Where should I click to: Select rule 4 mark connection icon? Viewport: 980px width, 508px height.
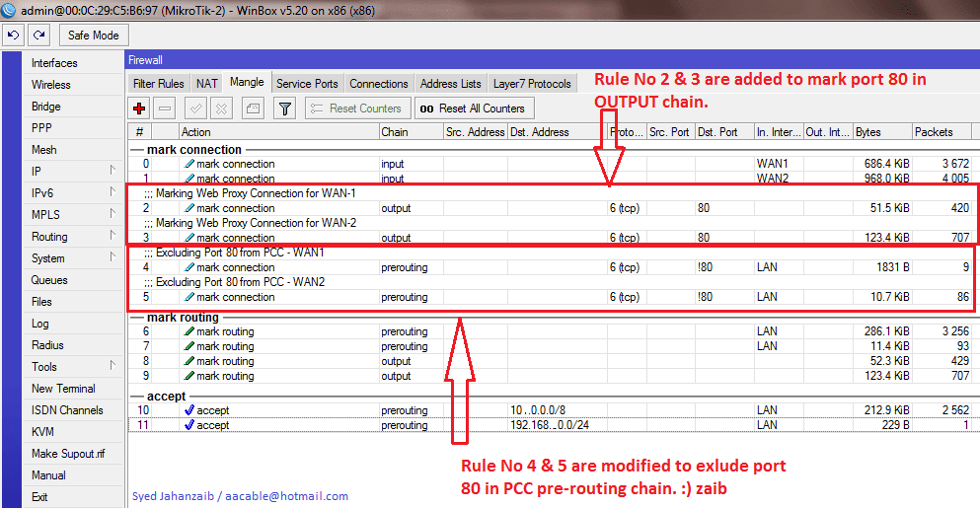tap(188, 267)
